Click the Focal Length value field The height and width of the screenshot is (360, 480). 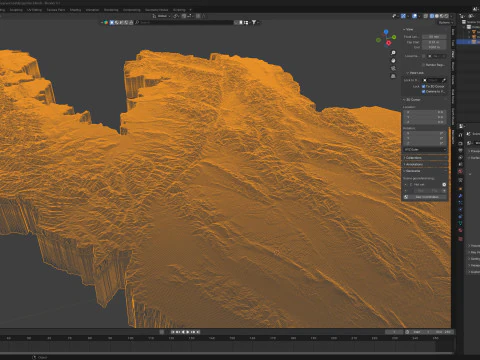(434, 37)
